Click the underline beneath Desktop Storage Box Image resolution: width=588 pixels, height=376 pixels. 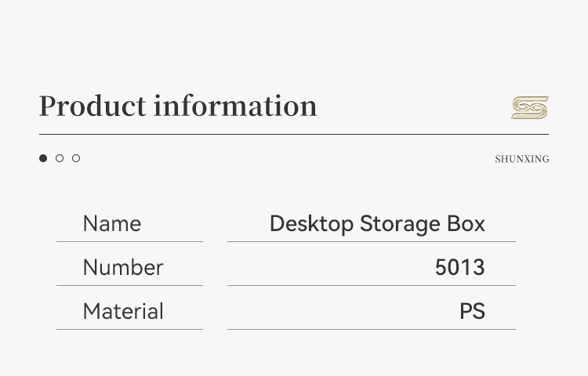[372, 242]
